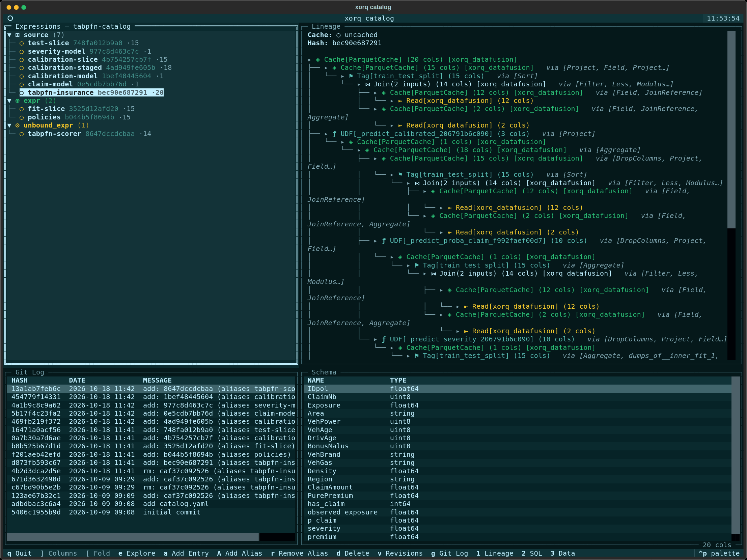Image resolution: width=747 pixels, height=560 pixels.
Task: Collapse the expr group triangle
Action: click(9, 101)
